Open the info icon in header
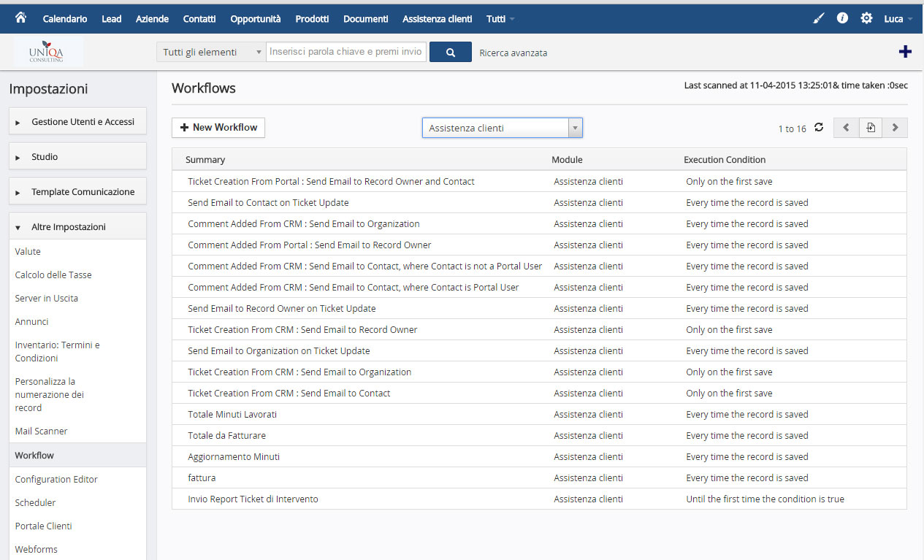The image size is (924, 560). [x=842, y=18]
